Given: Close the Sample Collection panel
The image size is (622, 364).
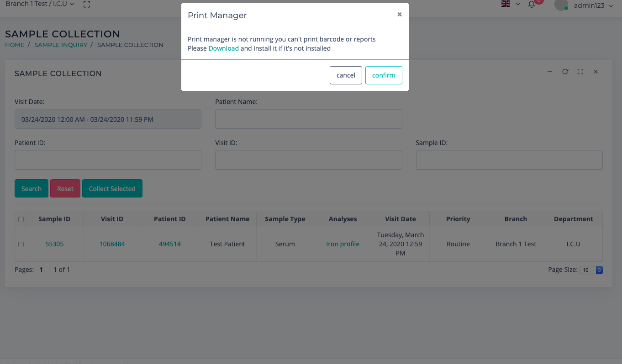Looking at the screenshot, I should (x=596, y=72).
